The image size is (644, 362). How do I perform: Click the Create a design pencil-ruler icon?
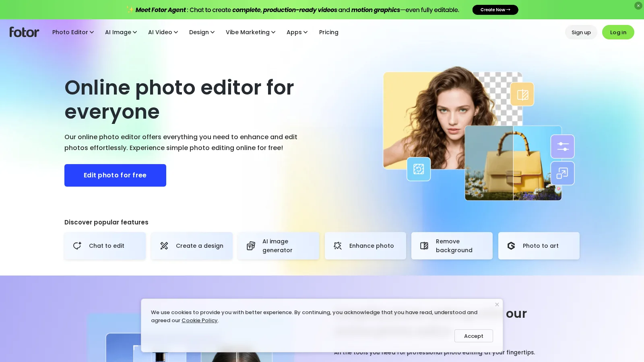click(x=164, y=246)
